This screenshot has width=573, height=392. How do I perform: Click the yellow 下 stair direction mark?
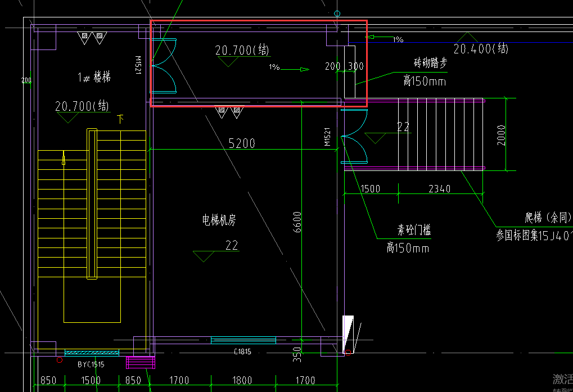click(120, 119)
